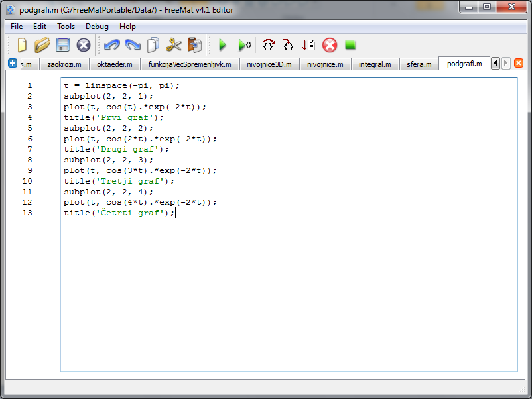The width and height of the screenshot is (532, 399).
Task: Close the current file with the gray X icon
Action: [83, 45]
